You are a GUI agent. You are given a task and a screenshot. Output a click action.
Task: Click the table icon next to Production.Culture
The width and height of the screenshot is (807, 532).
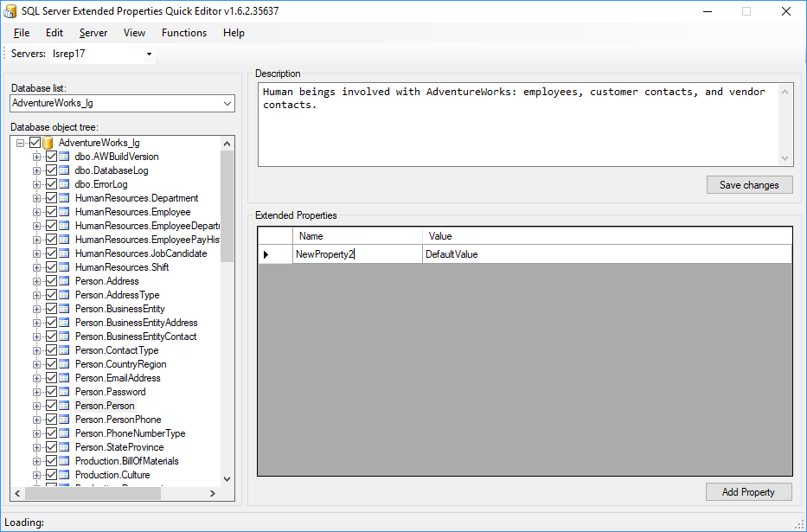pos(64,475)
